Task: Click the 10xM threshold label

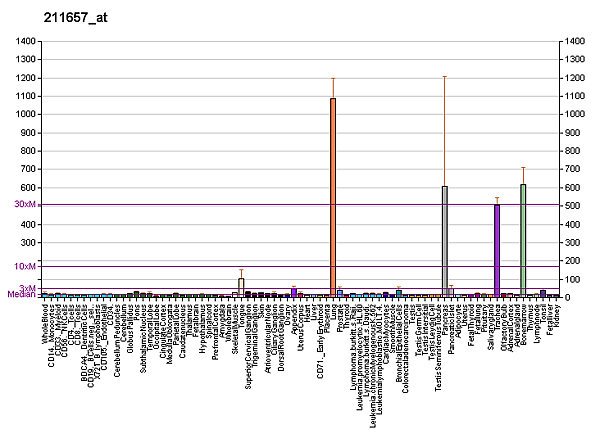Action: tap(25, 266)
